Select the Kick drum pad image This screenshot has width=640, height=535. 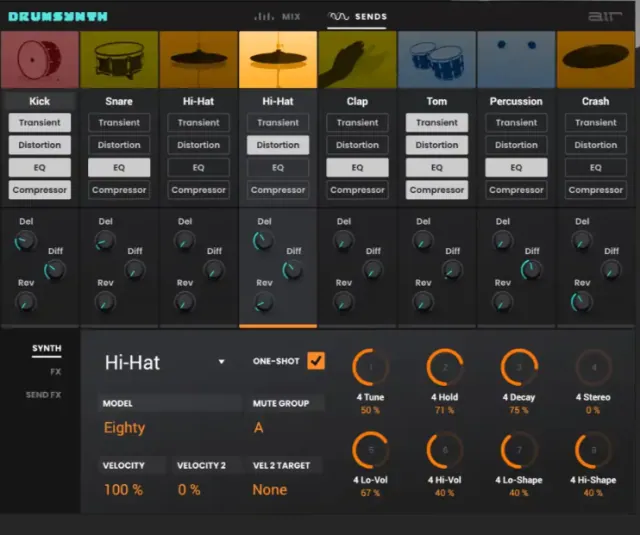click(x=40, y=60)
